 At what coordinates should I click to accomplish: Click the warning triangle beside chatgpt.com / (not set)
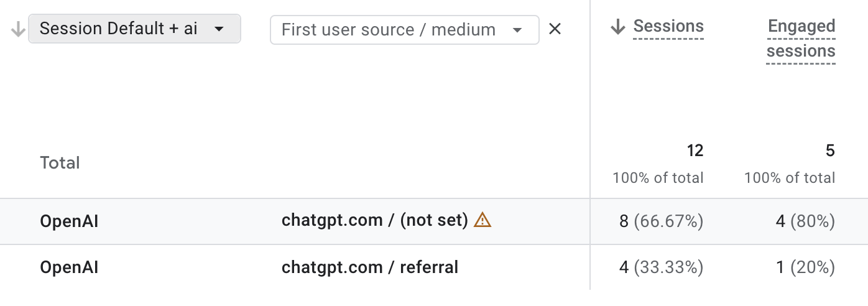coord(482,220)
